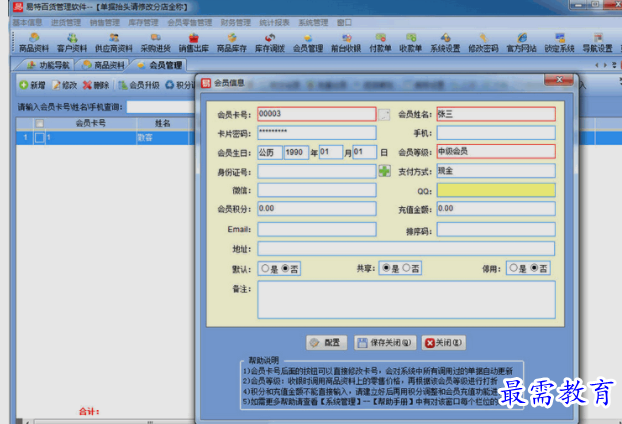The image size is (622, 424).
Task: Click 关闭 button in dialog
Action: (443, 343)
